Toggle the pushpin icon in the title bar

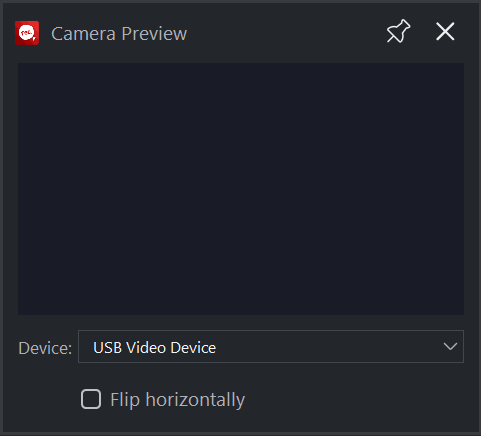coord(398,32)
